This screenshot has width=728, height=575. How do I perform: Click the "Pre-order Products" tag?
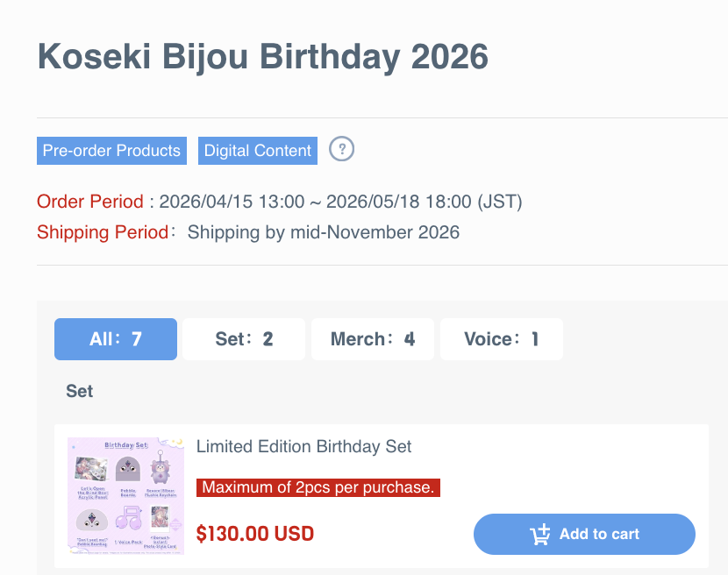tap(111, 151)
